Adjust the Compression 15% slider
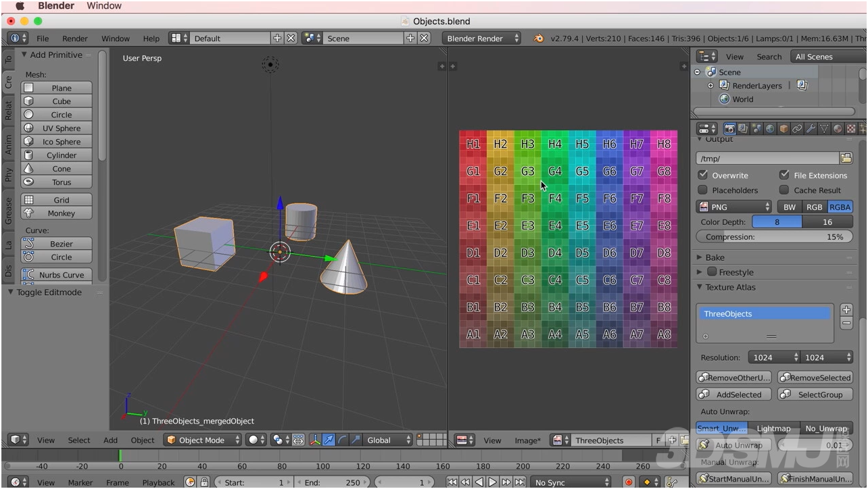 pyautogui.click(x=775, y=237)
